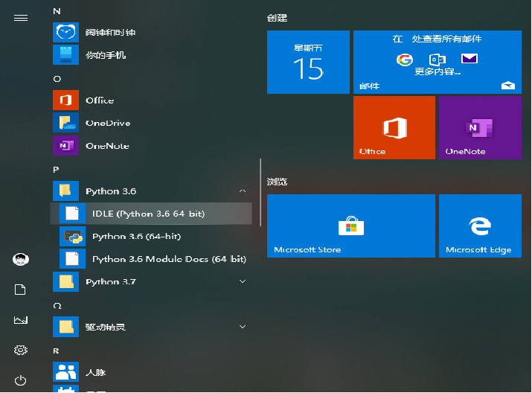Open the purple OneNote tile

coord(480,127)
